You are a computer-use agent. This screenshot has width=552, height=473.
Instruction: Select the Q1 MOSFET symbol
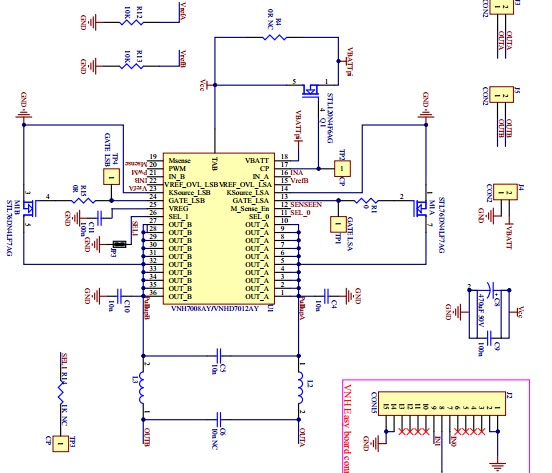310,90
